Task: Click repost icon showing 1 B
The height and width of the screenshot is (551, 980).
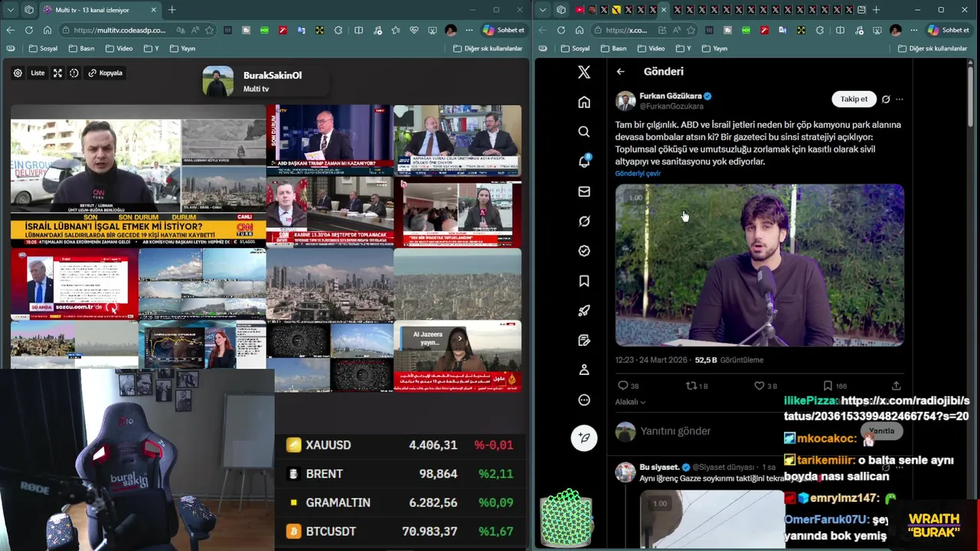Action: click(697, 386)
